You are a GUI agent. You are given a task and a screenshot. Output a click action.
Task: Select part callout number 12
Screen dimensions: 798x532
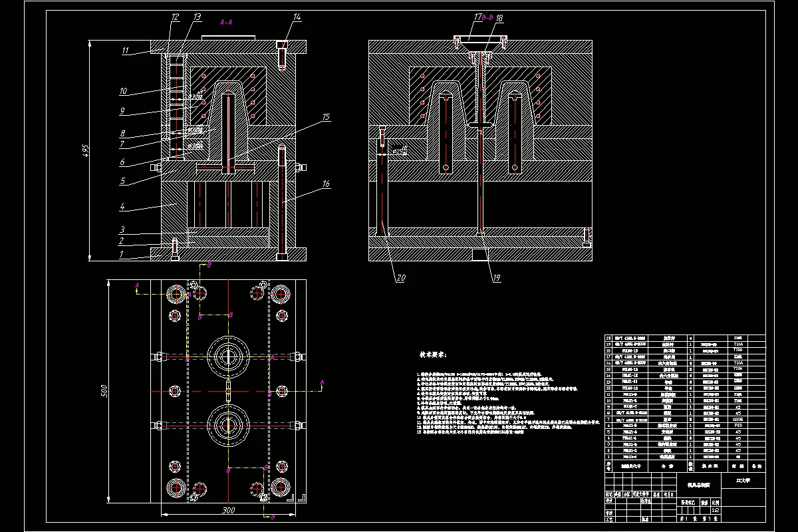174,17
